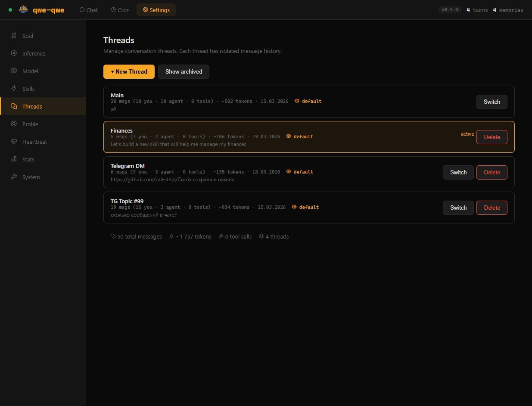Select the Settings tab
Viewport: 532px width, 406px height.
pos(156,10)
